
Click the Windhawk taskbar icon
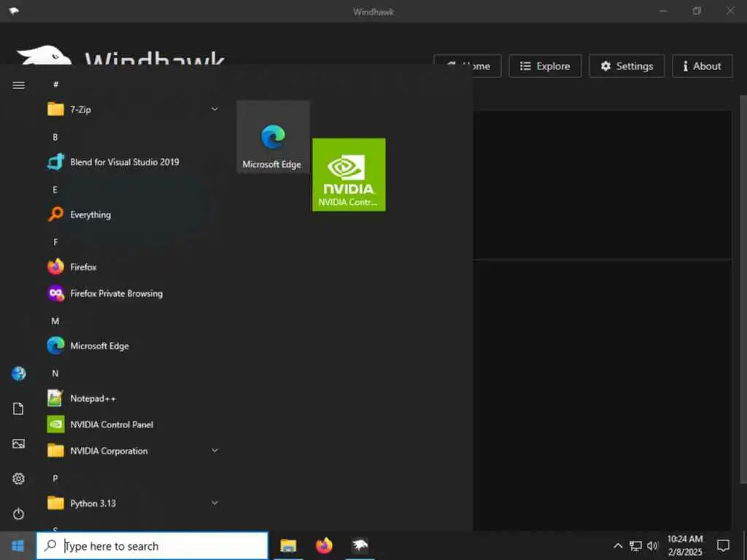[x=360, y=545]
